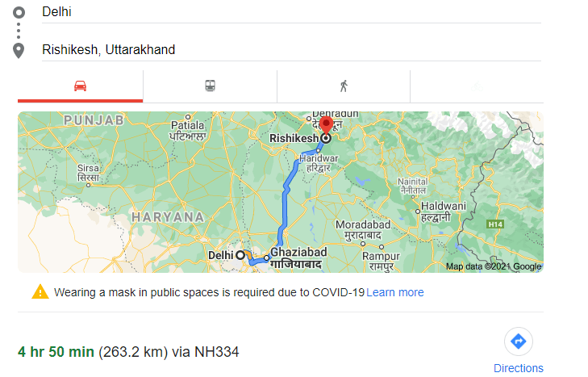588x377 pixels.
Task: Click the blue Directions arrow icon
Action: (x=519, y=341)
